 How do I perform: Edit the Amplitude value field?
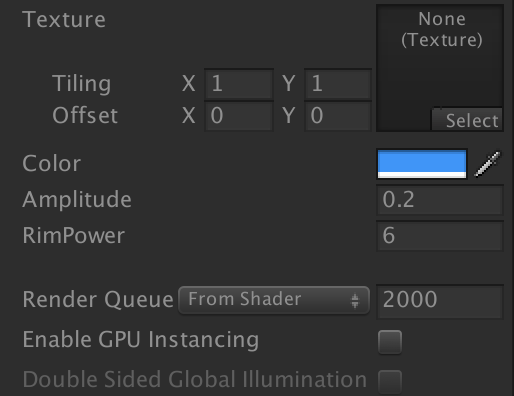point(440,200)
